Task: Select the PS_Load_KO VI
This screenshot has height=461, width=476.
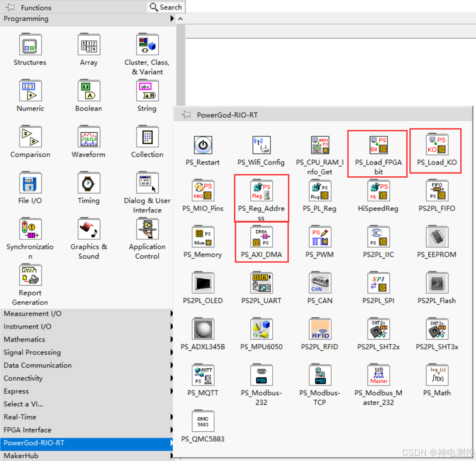Action: pos(437,144)
